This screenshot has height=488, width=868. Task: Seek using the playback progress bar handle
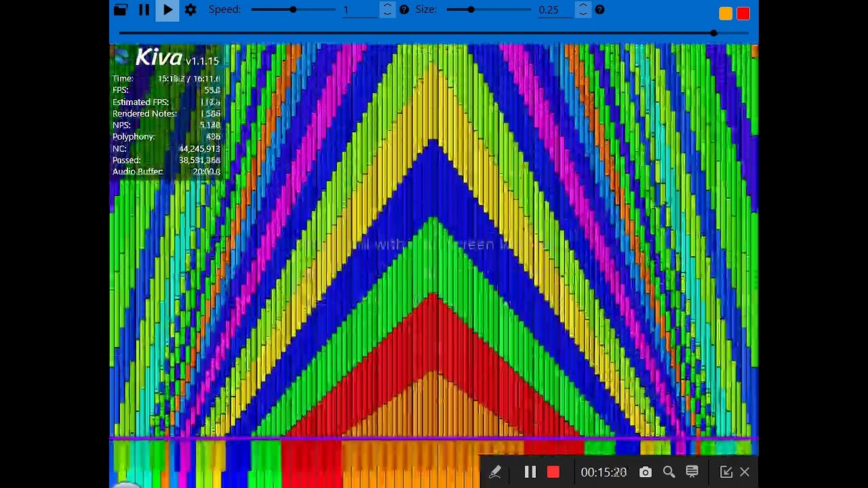[x=713, y=33]
